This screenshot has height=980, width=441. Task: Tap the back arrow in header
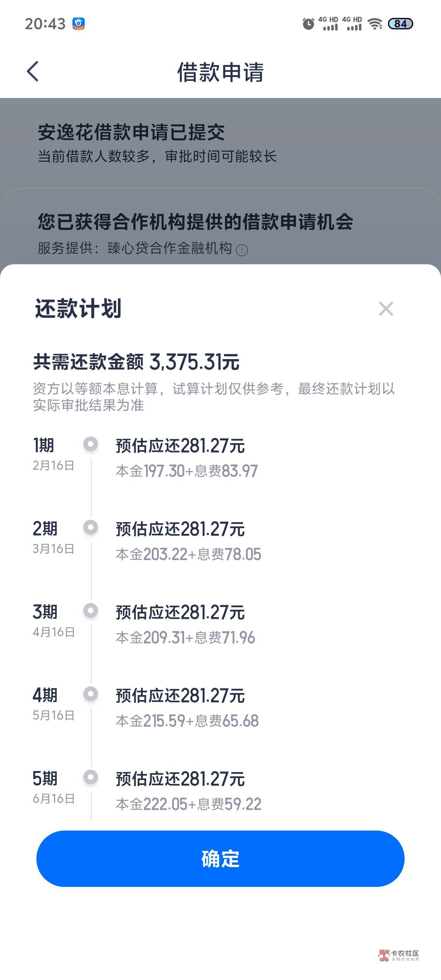pyautogui.click(x=33, y=71)
